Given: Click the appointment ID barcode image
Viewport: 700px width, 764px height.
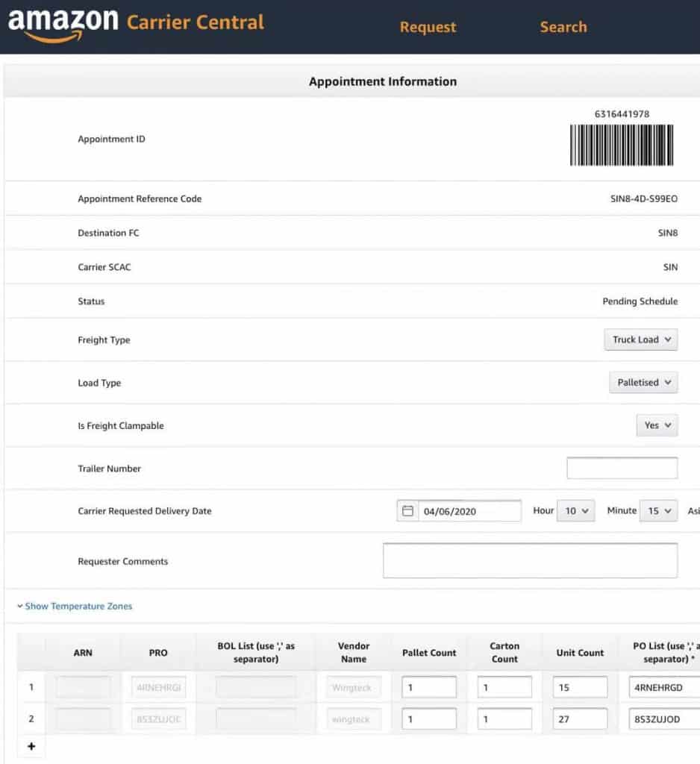Looking at the screenshot, I should point(622,145).
